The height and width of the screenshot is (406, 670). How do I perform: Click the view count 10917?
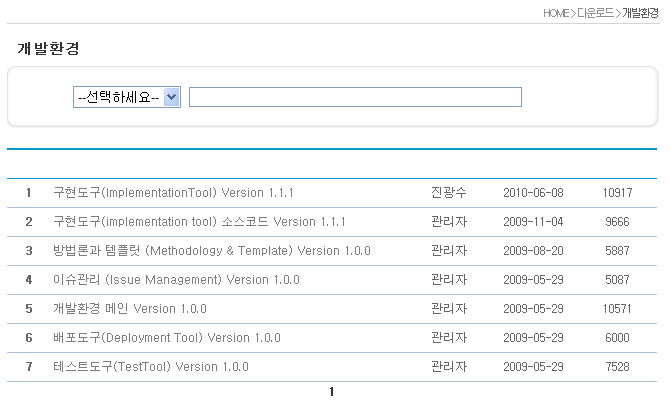click(617, 192)
